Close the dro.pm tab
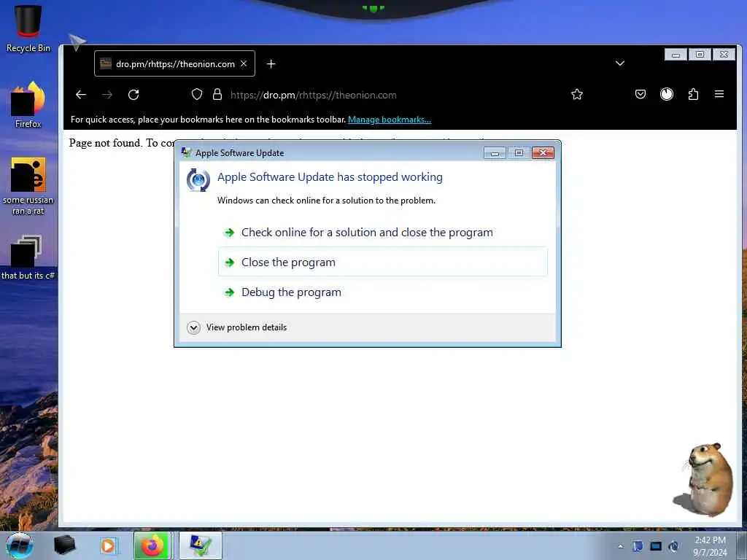 coord(244,63)
